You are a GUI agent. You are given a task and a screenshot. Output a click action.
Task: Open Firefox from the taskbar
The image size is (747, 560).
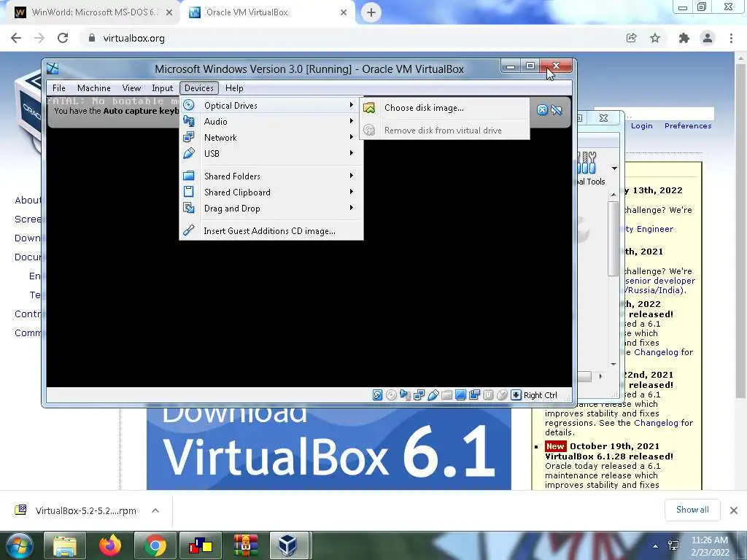tap(109, 545)
